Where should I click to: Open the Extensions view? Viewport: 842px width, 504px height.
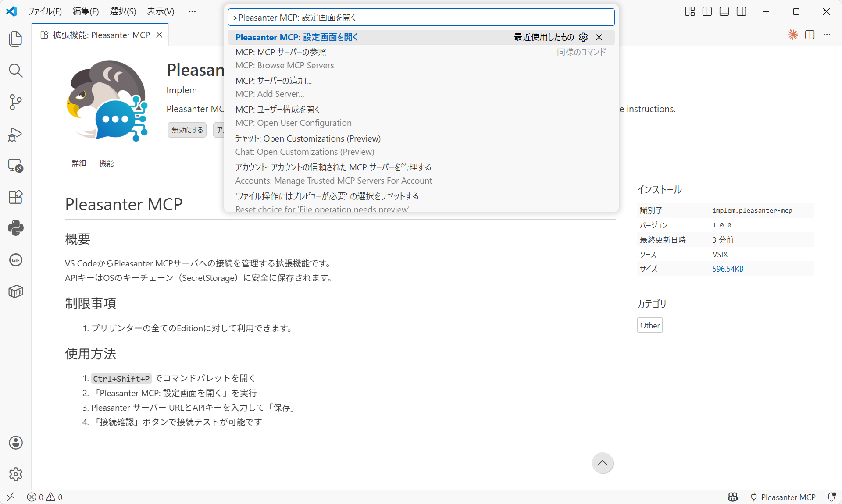click(x=16, y=197)
